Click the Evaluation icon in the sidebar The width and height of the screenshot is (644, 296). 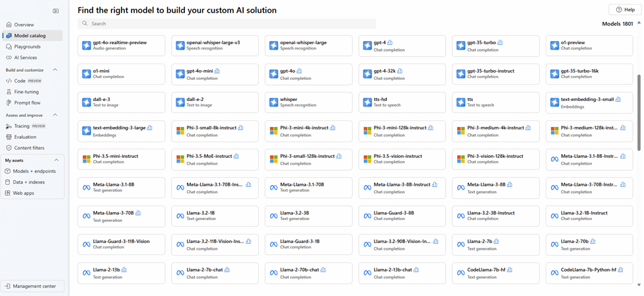point(9,137)
